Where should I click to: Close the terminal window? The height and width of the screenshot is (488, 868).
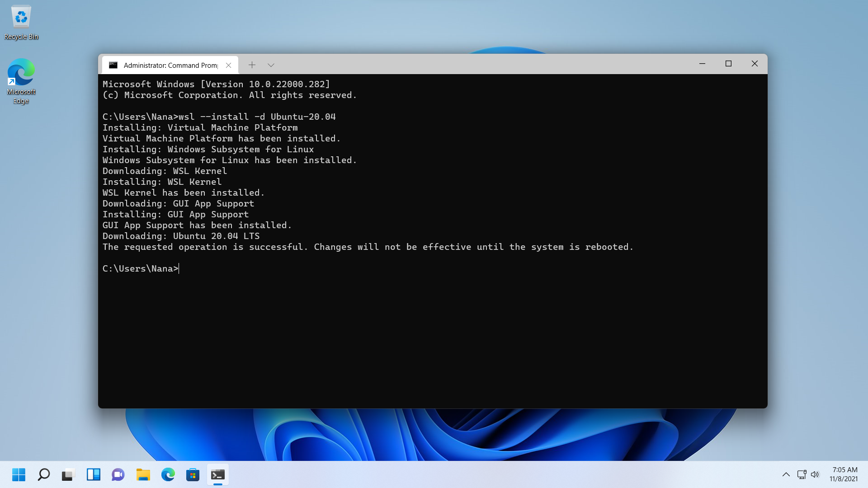755,64
